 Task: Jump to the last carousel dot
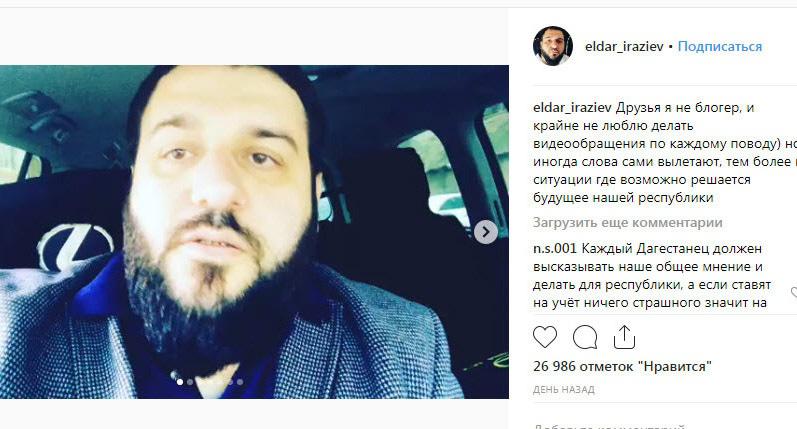point(240,382)
